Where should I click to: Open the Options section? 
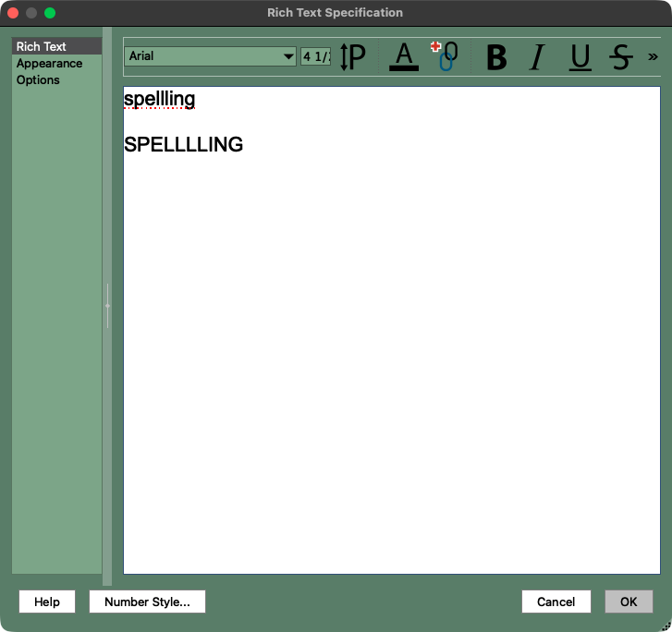point(38,79)
